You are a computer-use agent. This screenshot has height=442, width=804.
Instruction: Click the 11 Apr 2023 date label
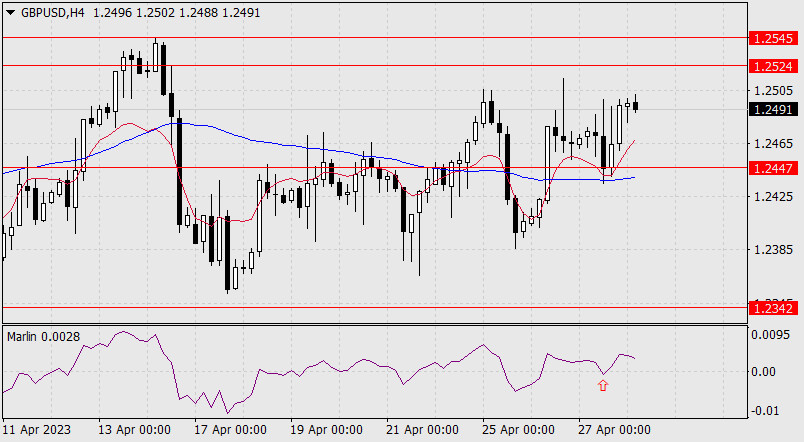click(37, 429)
